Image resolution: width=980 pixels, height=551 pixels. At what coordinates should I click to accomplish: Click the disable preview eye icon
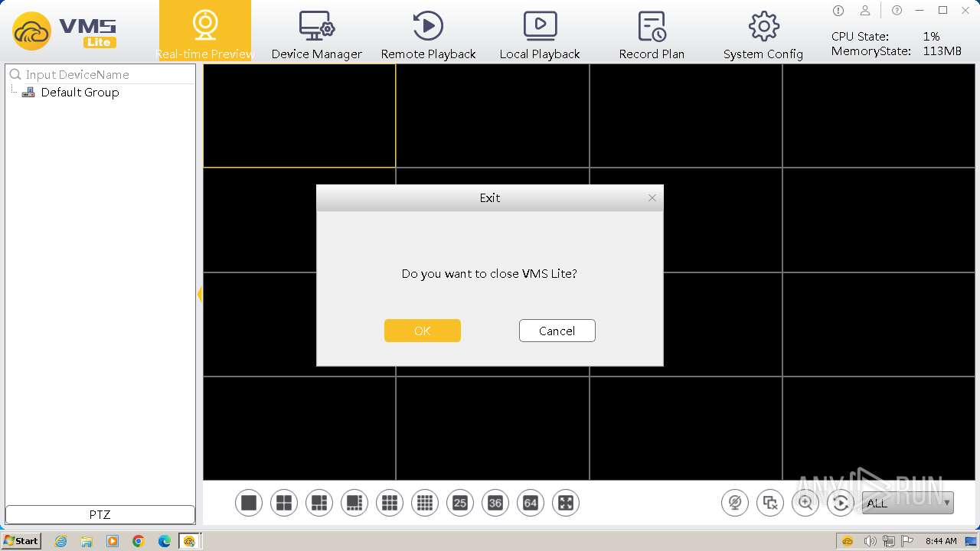[735, 503]
